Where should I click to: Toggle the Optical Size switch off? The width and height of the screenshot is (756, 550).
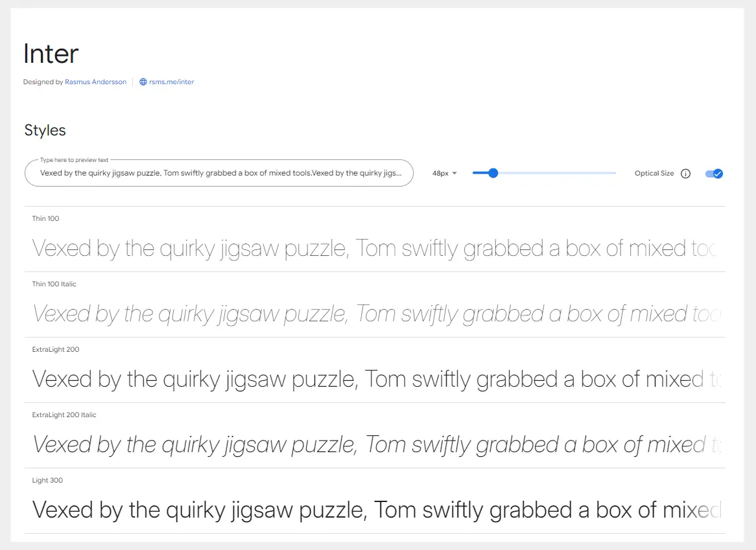[714, 174]
